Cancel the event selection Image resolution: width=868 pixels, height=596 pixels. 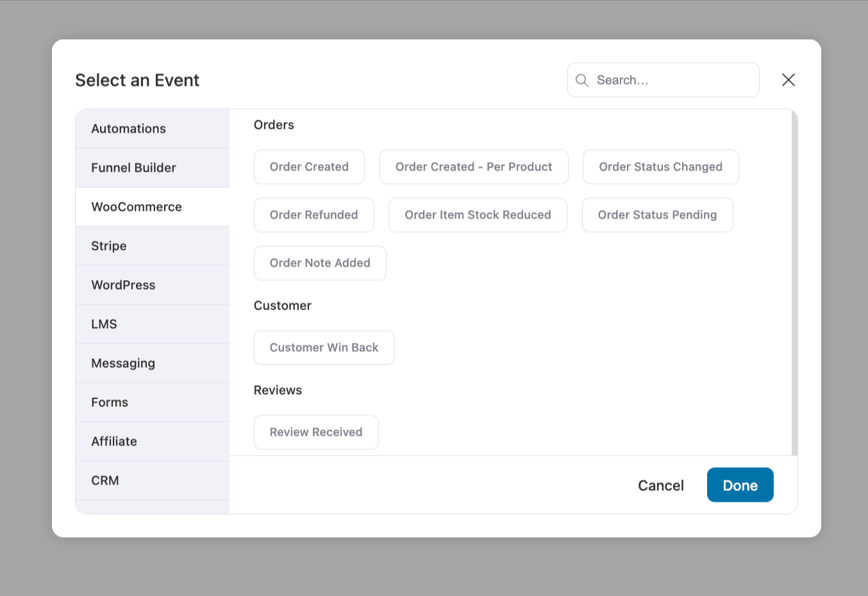(660, 485)
